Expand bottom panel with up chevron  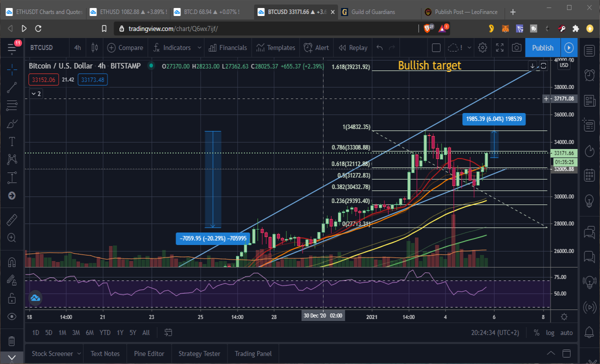tap(551, 353)
